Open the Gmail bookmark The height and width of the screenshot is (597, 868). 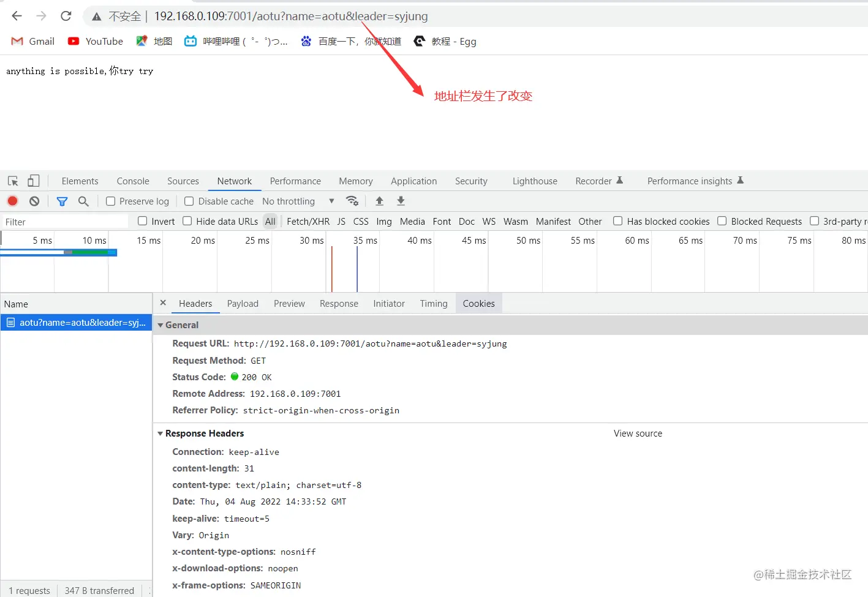[33, 41]
